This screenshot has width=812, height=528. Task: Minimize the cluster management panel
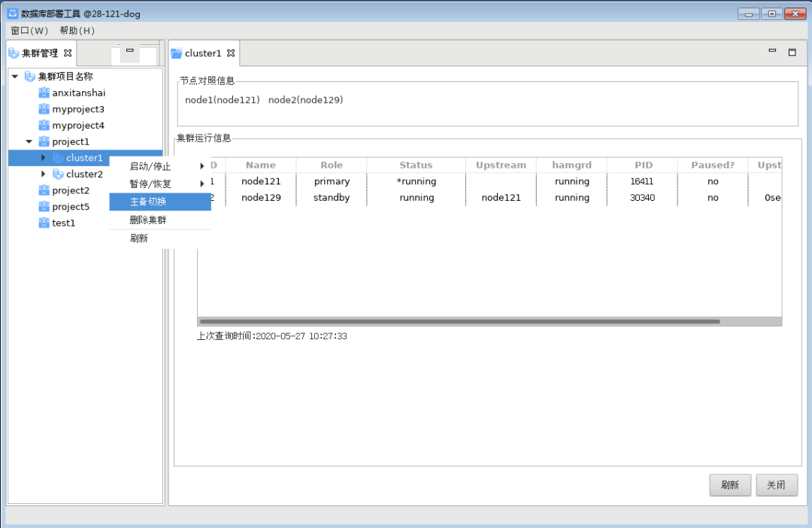130,50
